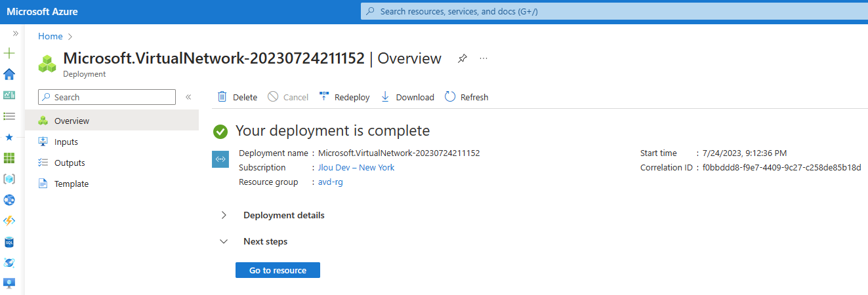Open the Jlou Dev – New York subscription link
The width and height of the screenshot is (868, 295).
pos(356,167)
